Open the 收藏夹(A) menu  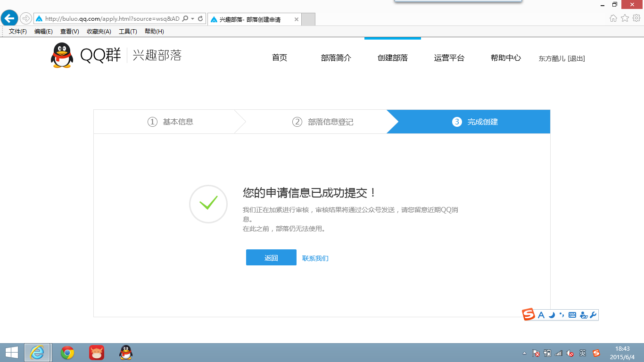(x=99, y=32)
